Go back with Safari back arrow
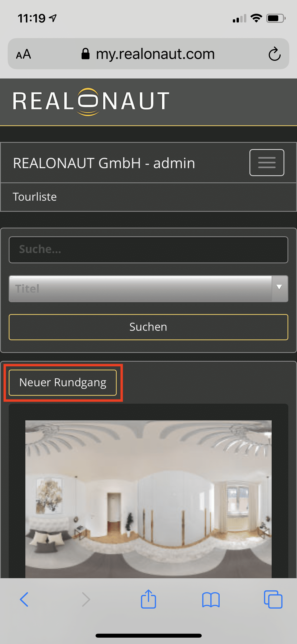This screenshot has width=297, height=644. click(x=24, y=599)
